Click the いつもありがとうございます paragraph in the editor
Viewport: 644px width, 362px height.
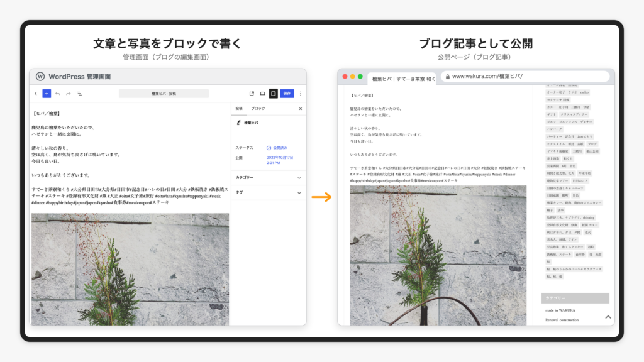[x=61, y=175]
